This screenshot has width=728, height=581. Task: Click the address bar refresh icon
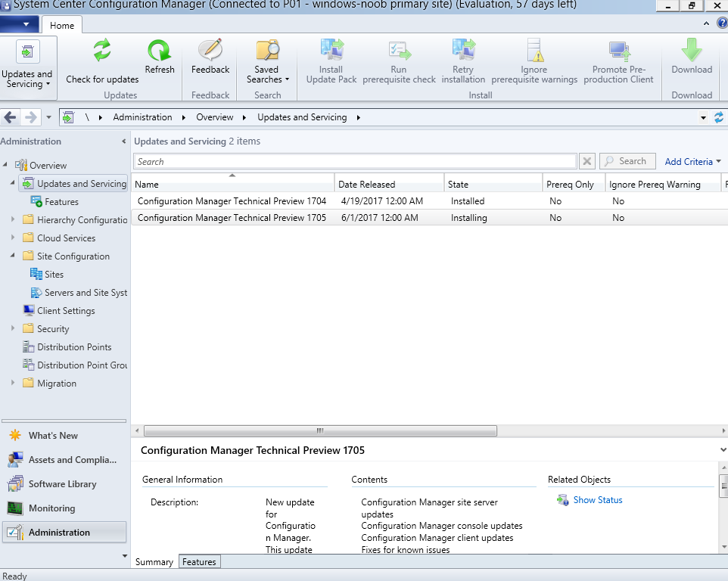(719, 117)
